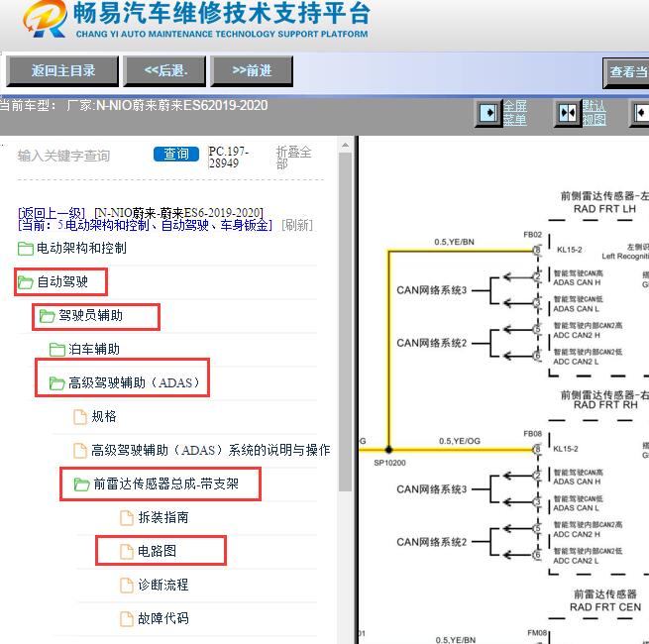
Task: Click the RAD FRT RH module label
Action: pos(605,405)
